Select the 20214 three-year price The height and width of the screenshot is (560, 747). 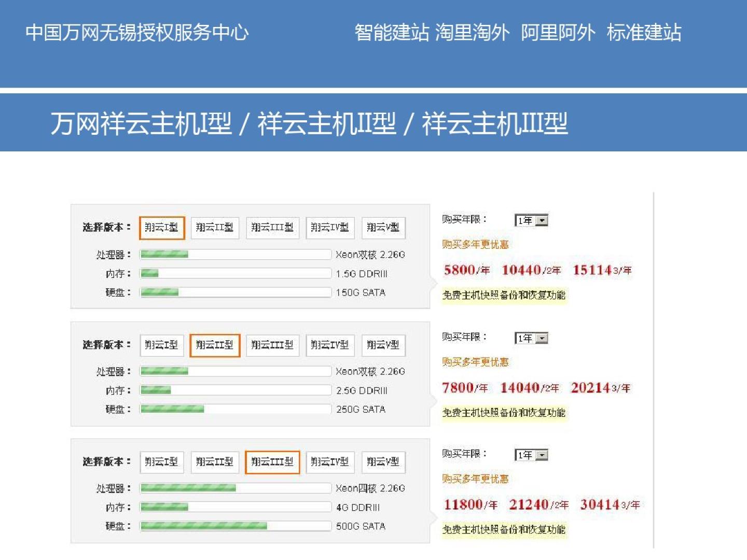600,388
